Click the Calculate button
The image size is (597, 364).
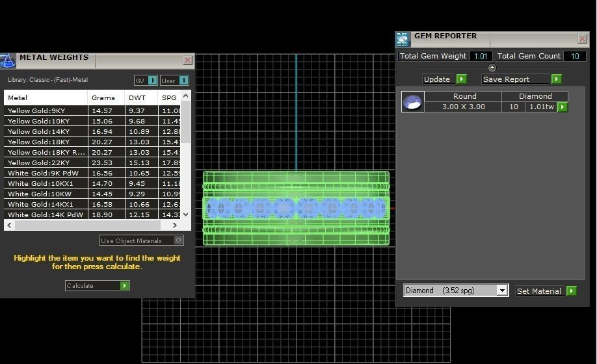point(98,285)
